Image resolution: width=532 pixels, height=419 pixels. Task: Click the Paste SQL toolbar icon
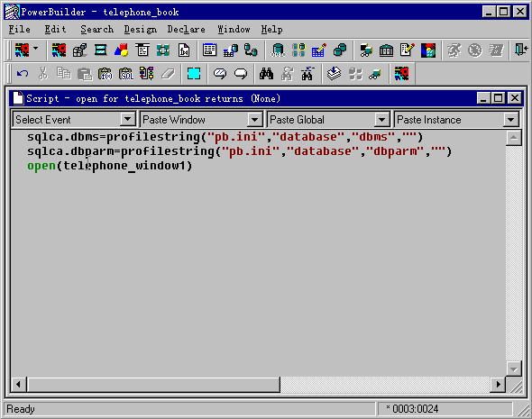126,74
